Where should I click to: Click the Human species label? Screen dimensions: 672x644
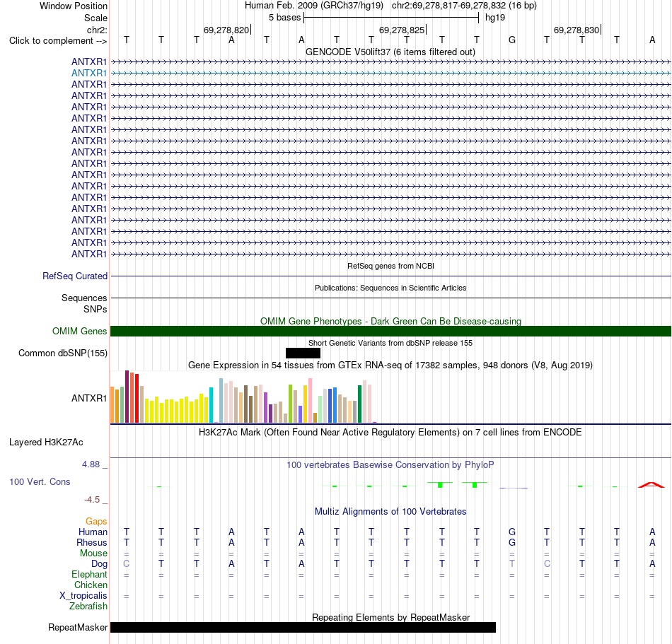coord(93,532)
